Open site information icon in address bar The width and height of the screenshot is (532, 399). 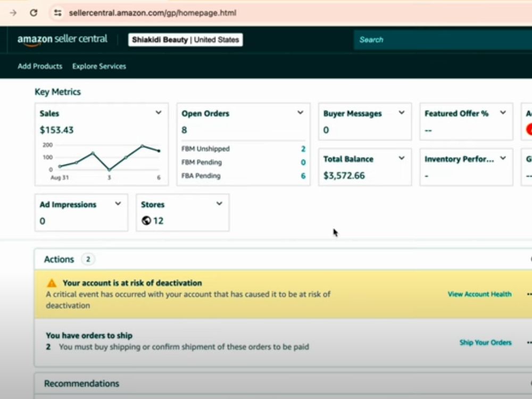[x=57, y=13]
